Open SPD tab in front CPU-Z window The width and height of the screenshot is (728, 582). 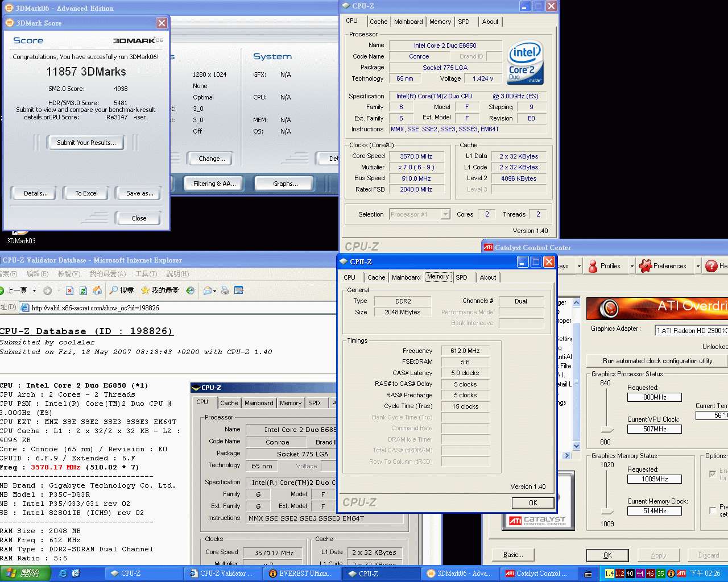tap(461, 277)
